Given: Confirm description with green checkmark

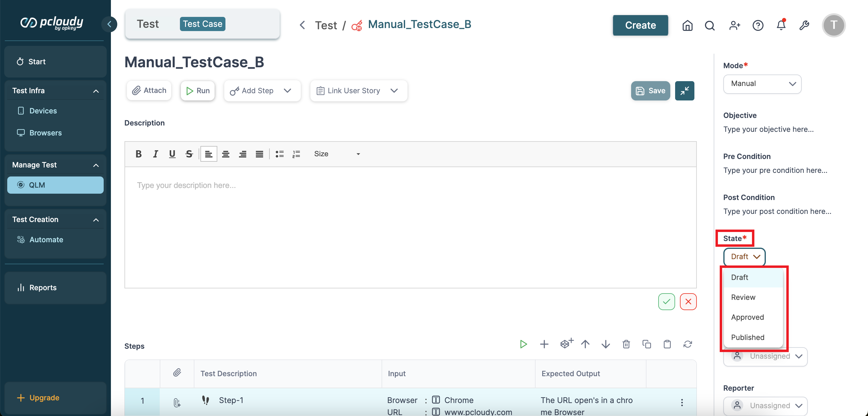Looking at the screenshot, I should point(666,302).
